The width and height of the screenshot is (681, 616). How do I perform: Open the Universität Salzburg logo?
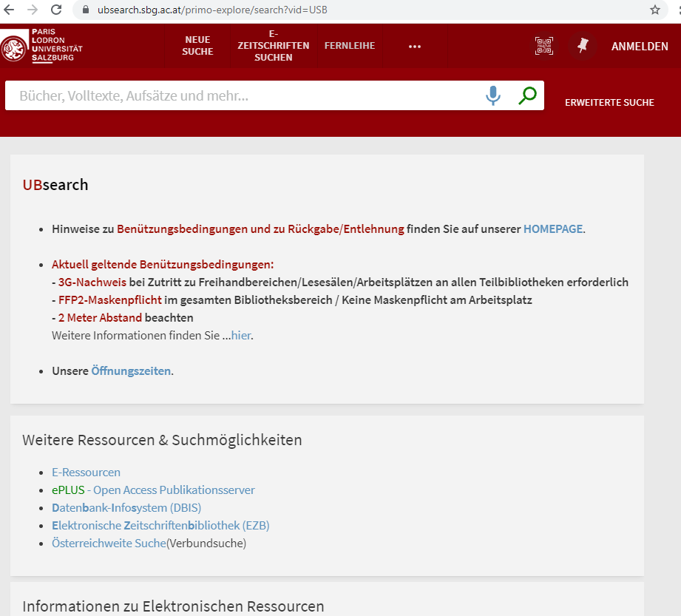[x=41, y=46]
